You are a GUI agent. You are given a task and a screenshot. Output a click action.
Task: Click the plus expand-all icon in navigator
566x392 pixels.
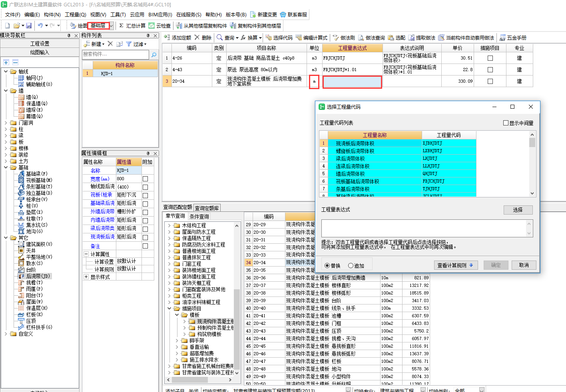tap(6, 62)
